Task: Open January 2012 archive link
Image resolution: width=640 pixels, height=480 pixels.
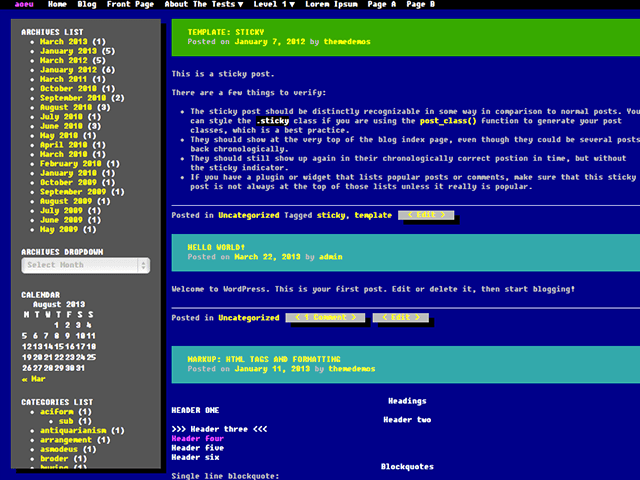Action: coord(68,70)
